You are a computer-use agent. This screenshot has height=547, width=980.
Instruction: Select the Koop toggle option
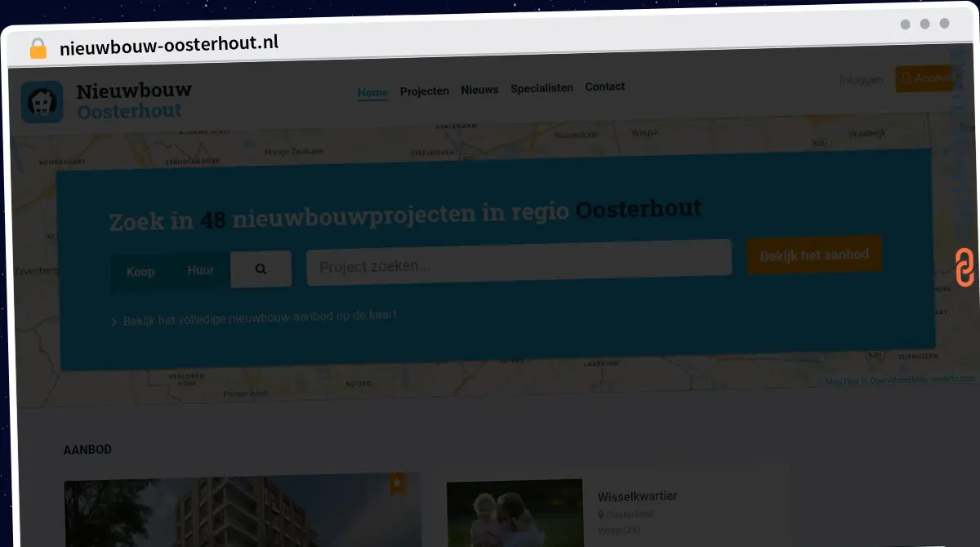tap(140, 271)
